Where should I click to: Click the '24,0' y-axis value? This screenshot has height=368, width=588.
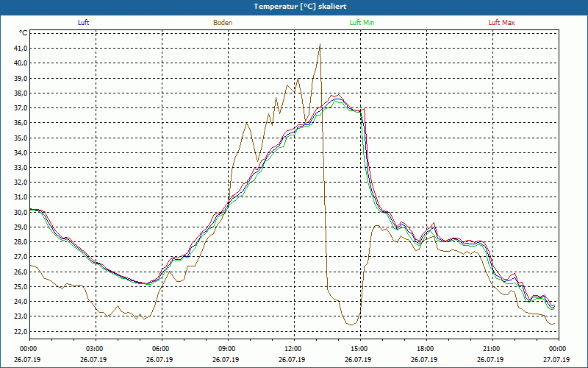click(21, 302)
